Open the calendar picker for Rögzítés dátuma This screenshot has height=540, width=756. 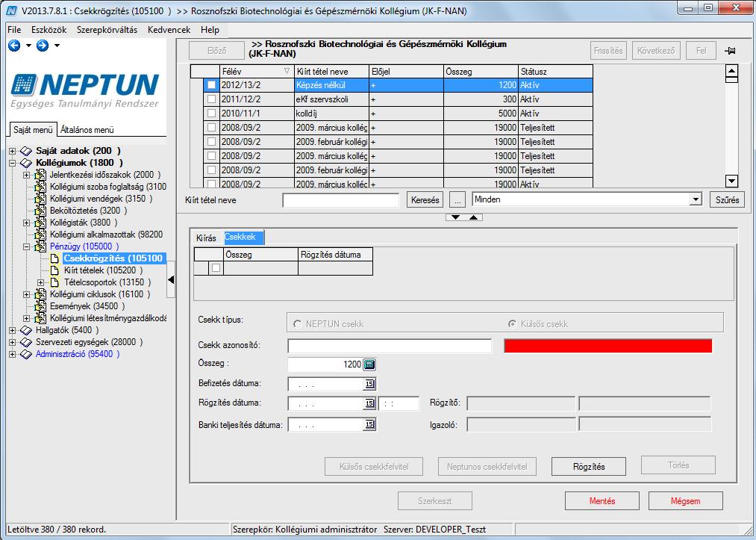(x=369, y=403)
